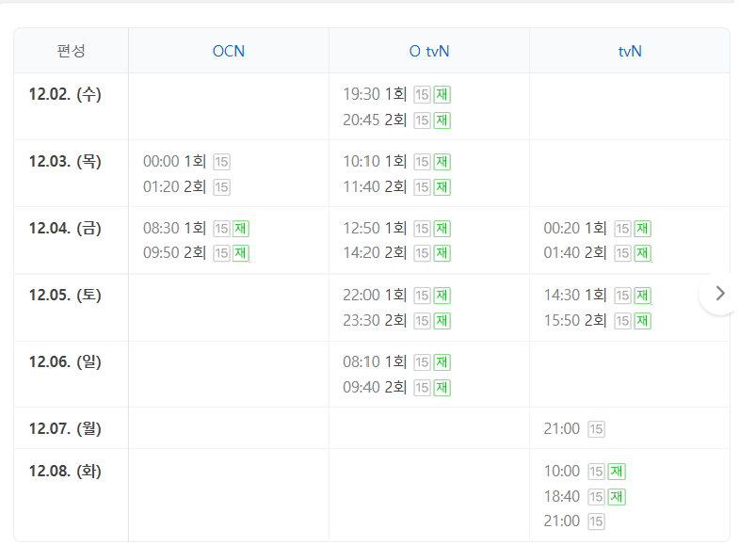This screenshot has height=545, width=756.
Task: Select the 12.05. (토) date row label
Action: [65, 295]
